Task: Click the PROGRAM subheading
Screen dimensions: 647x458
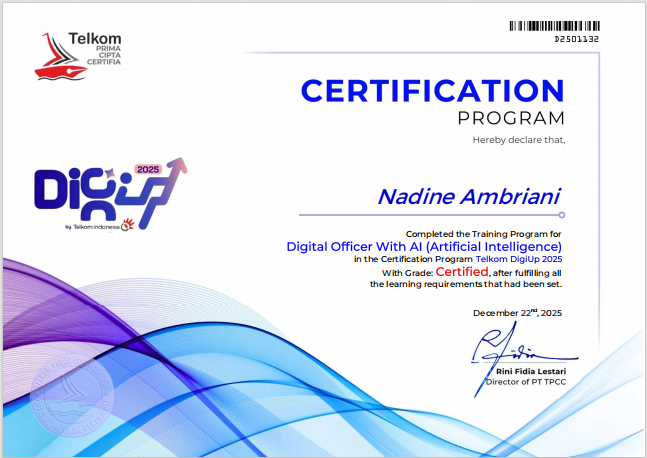Action: pyautogui.click(x=511, y=118)
